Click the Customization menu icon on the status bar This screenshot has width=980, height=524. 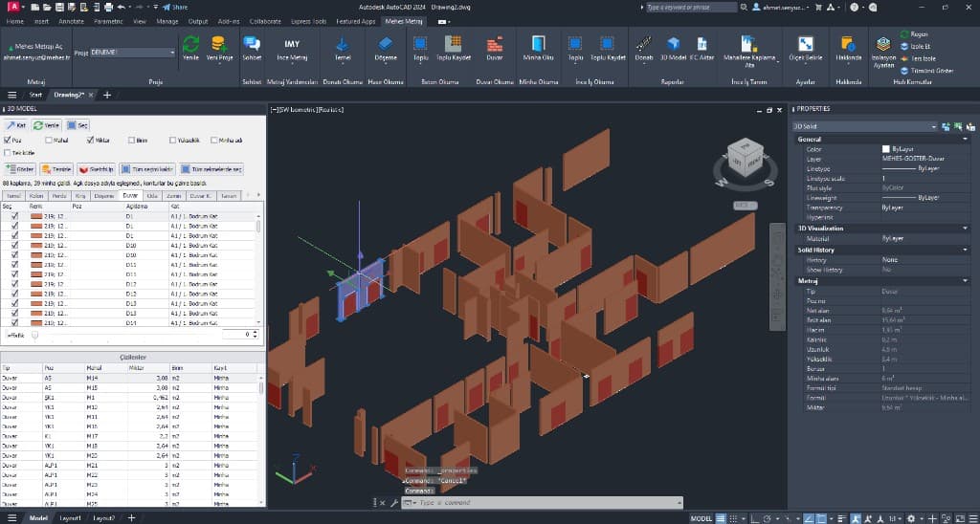[972, 518]
